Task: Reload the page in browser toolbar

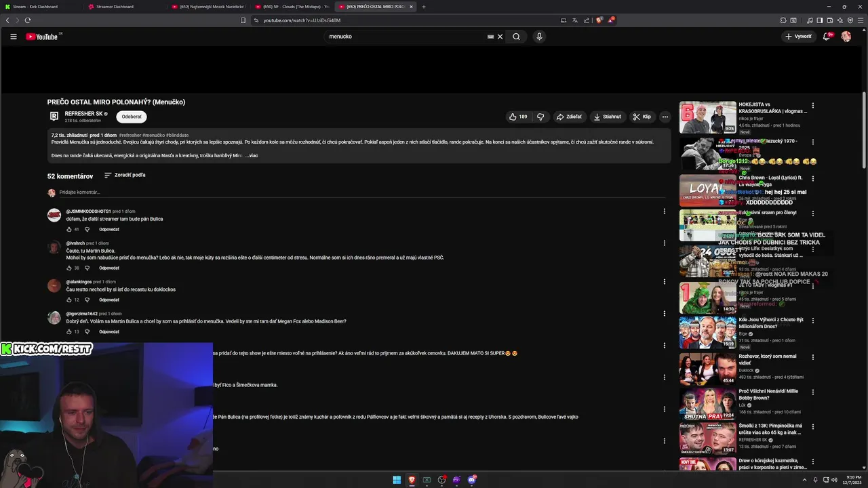Action: click(x=28, y=20)
